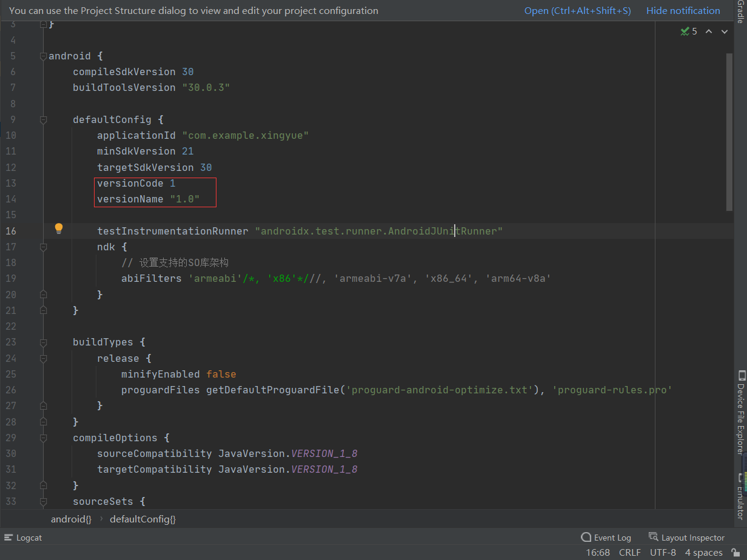Screen dimensions: 747x560
Task: Click on abiFilters keyword
Action: click(x=152, y=279)
